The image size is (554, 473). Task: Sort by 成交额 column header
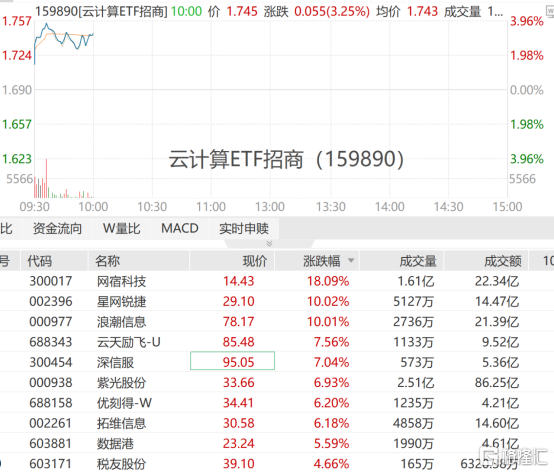503,261
